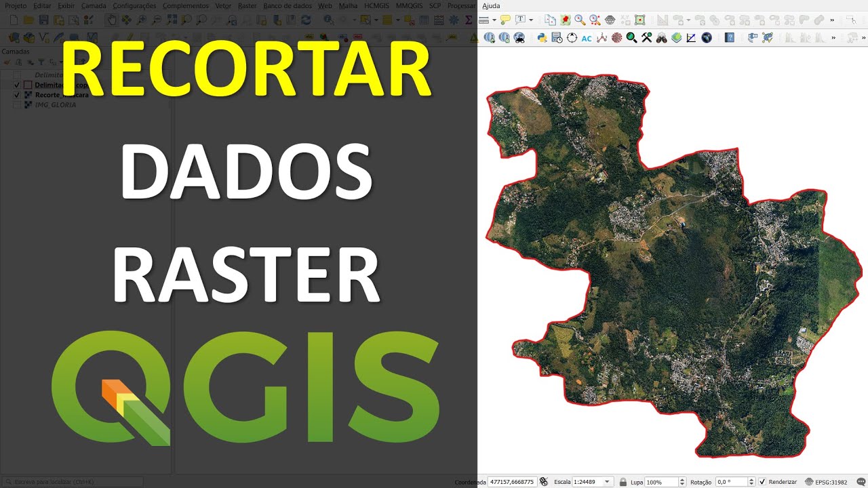Open the attribute table icon
This screenshot has width=868, height=488.
pyautogui.click(x=423, y=20)
